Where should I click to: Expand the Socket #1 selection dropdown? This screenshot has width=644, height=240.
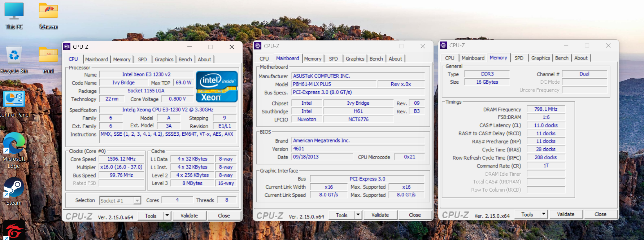point(137,201)
